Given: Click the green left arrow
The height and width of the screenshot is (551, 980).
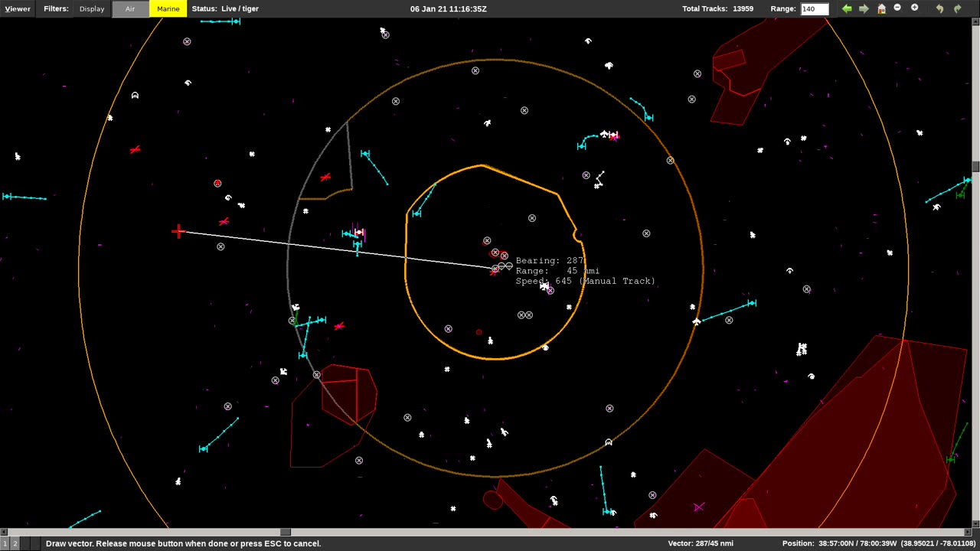Looking at the screenshot, I should tap(847, 8).
